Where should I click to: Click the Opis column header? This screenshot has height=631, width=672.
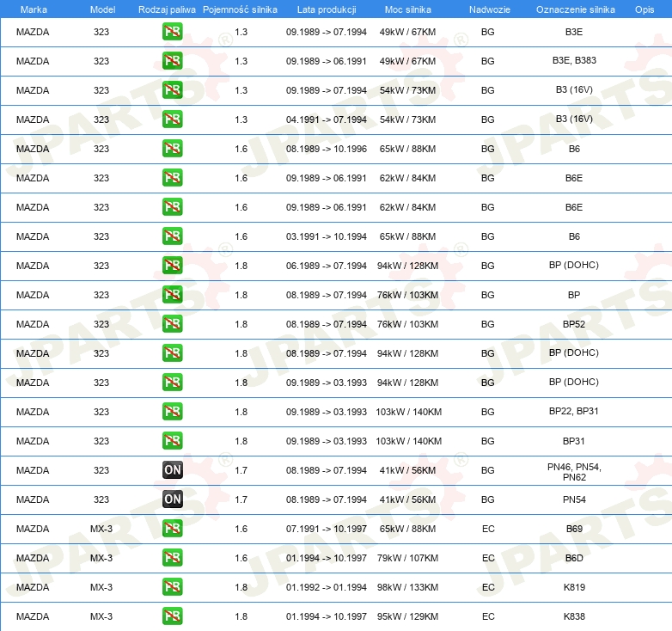[645, 9]
